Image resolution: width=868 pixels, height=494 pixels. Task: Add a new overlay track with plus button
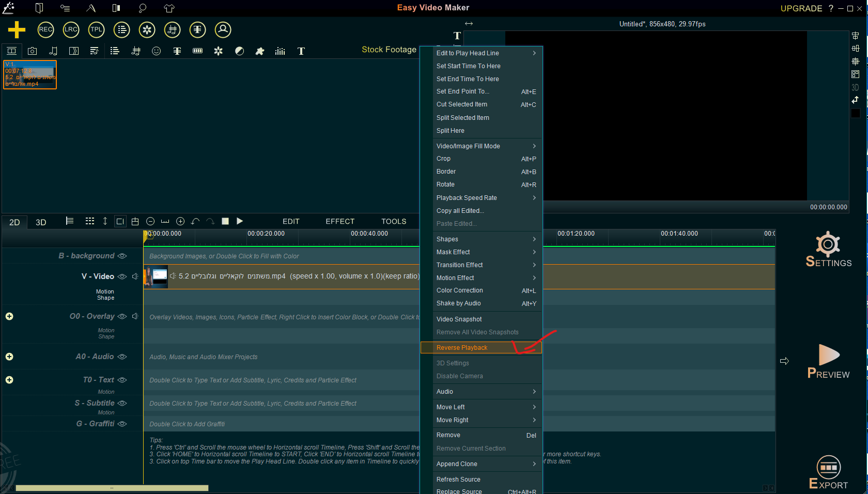point(9,316)
